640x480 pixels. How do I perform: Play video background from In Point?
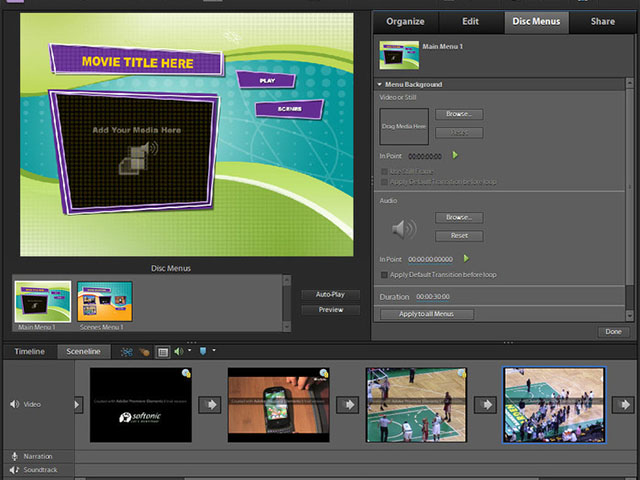click(455, 155)
